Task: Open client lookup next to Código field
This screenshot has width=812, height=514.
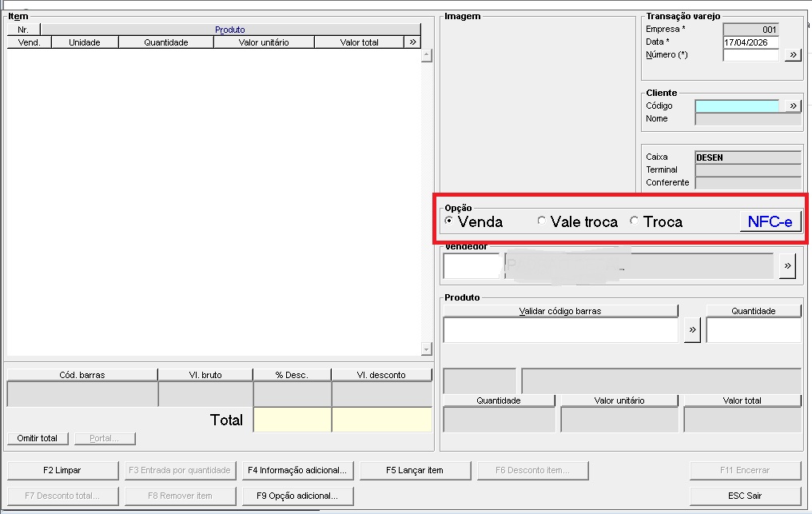Action: (x=793, y=106)
